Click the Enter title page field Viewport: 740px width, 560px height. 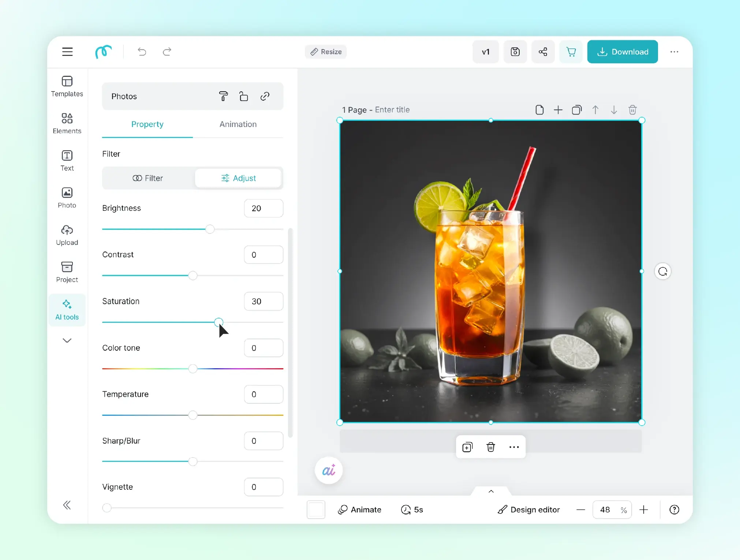(392, 110)
